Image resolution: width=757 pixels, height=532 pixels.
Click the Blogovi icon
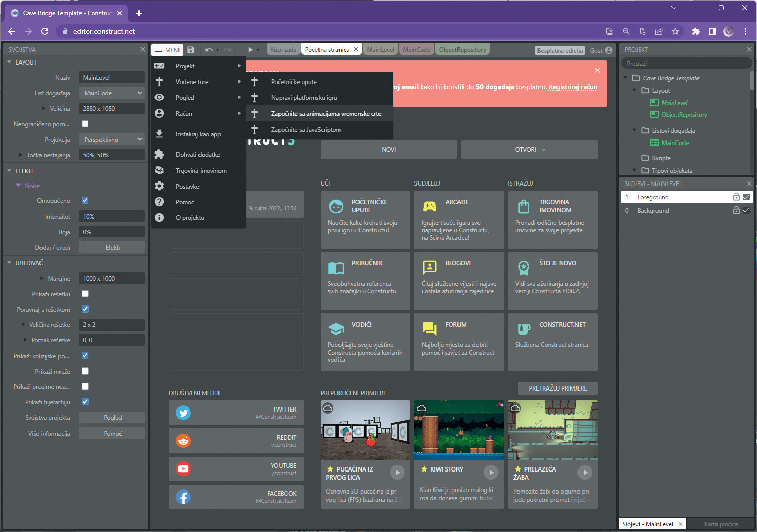tap(430, 267)
